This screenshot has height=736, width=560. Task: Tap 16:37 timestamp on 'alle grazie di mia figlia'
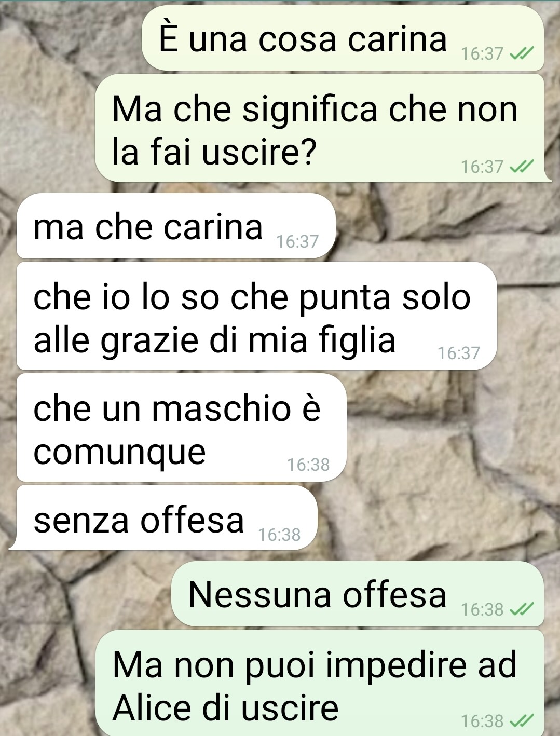tap(459, 353)
